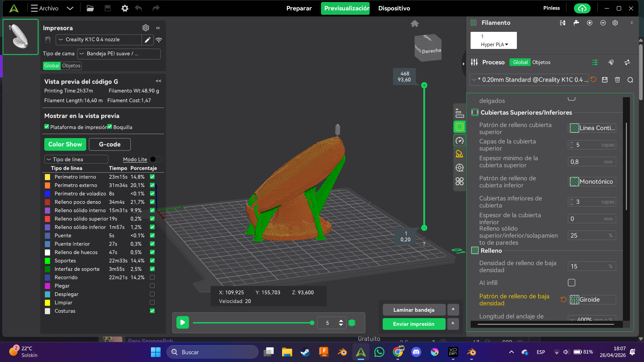Delete the process preset with trash icon
The image size is (644, 362).
coord(618,80)
